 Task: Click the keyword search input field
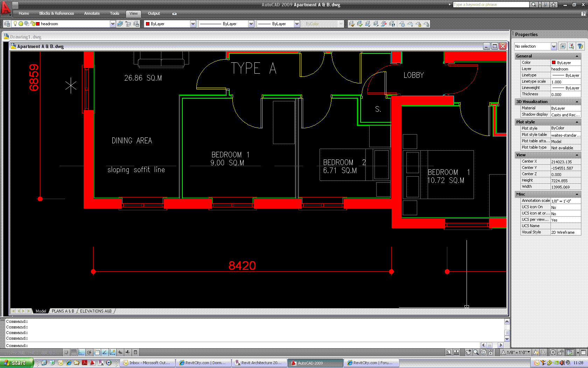pos(491,5)
